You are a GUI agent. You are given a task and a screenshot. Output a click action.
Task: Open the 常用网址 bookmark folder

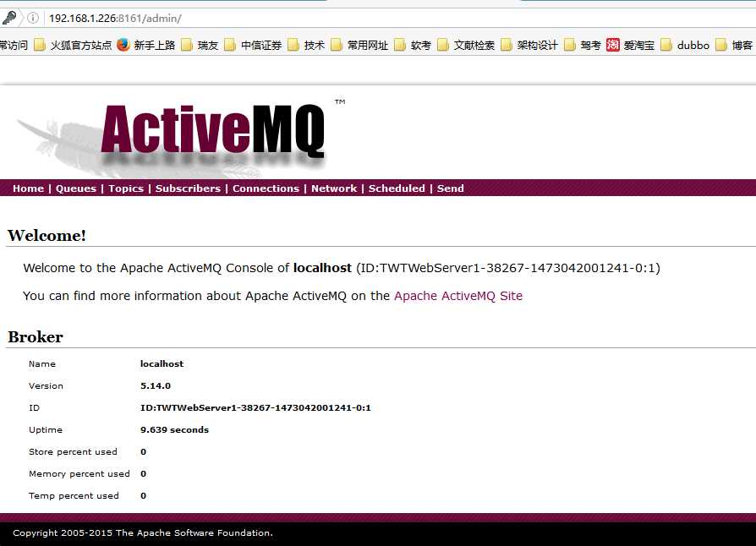pyautogui.click(x=359, y=46)
